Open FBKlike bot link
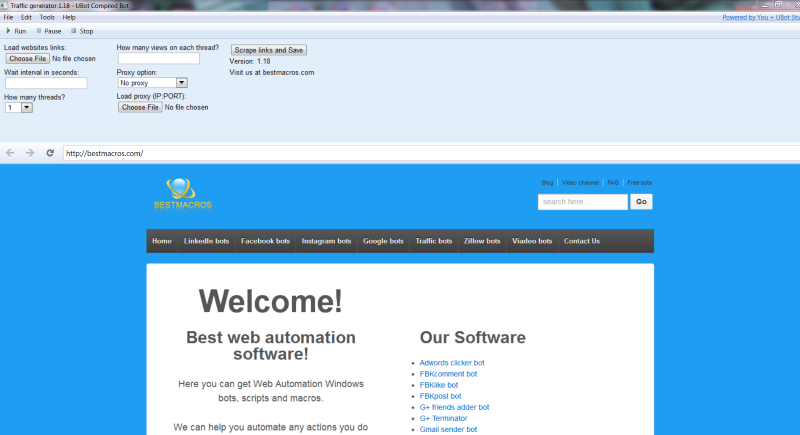The height and width of the screenshot is (435, 800). pos(439,385)
